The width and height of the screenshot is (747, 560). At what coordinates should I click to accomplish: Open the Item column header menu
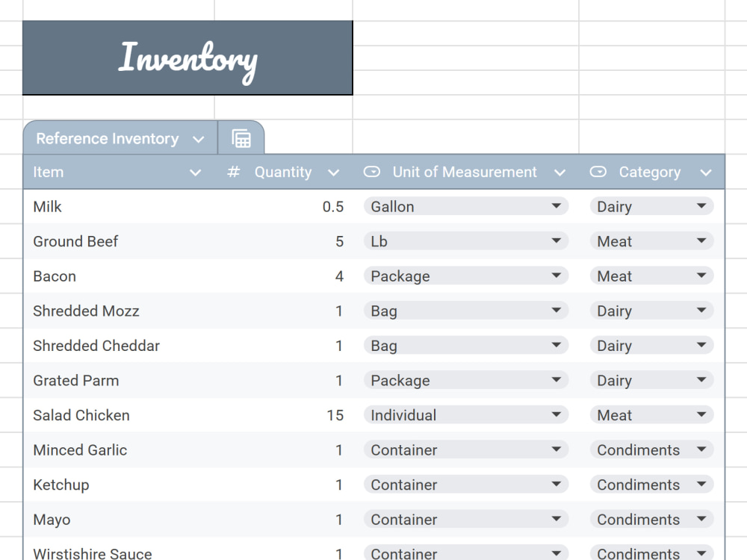tap(195, 172)
